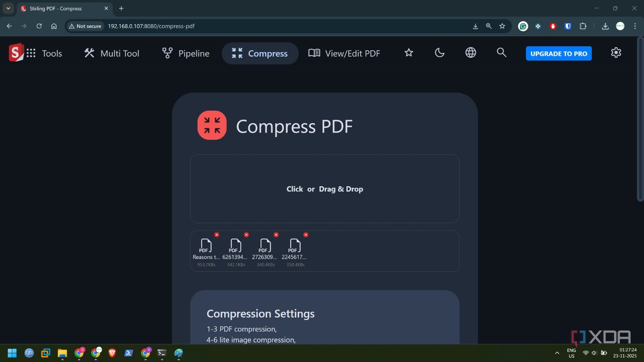The image size is (644, 362).
Task: Select the 2726309... PDF file icon
Action: 266,245
